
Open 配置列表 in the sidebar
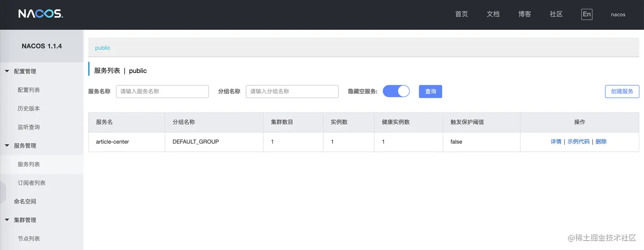[29, 90]
